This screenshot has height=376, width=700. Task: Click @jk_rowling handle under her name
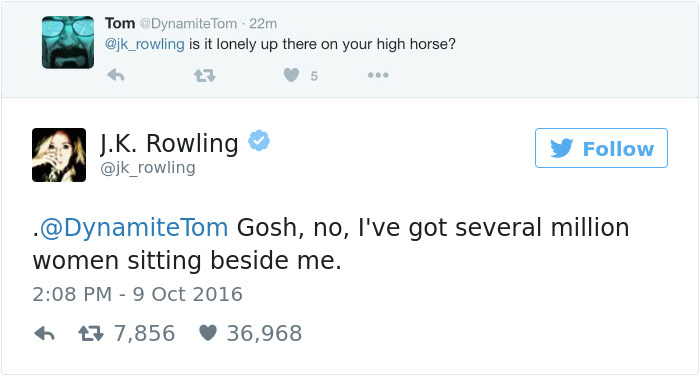[148, 168]
